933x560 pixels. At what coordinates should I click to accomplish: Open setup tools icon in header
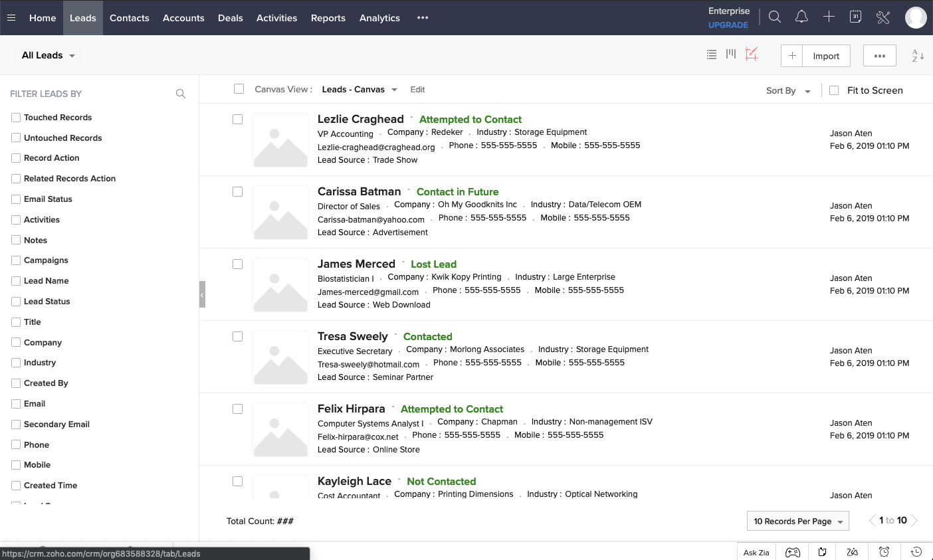pyautogui.click(x=883, y=17)
